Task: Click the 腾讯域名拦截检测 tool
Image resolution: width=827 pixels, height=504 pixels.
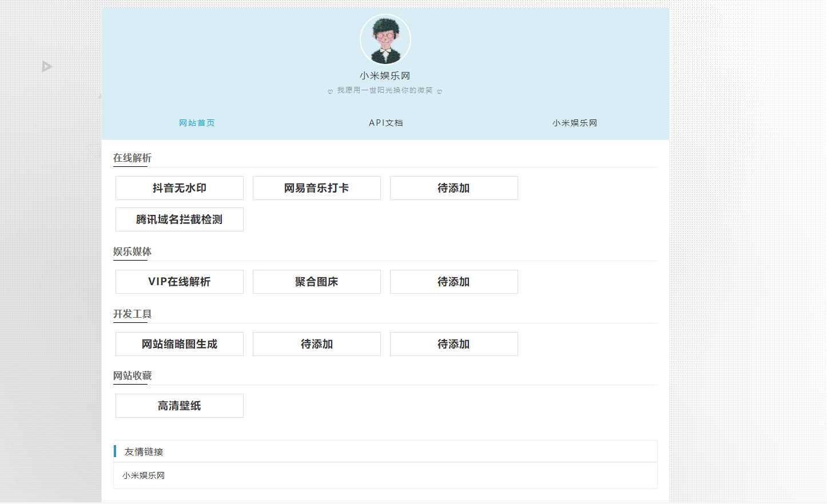Action: 179,219
